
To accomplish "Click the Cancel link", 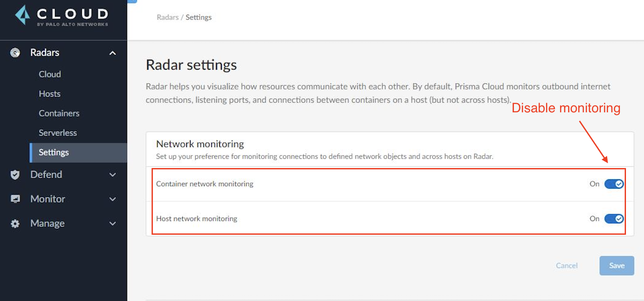I will tap(567, 265).
